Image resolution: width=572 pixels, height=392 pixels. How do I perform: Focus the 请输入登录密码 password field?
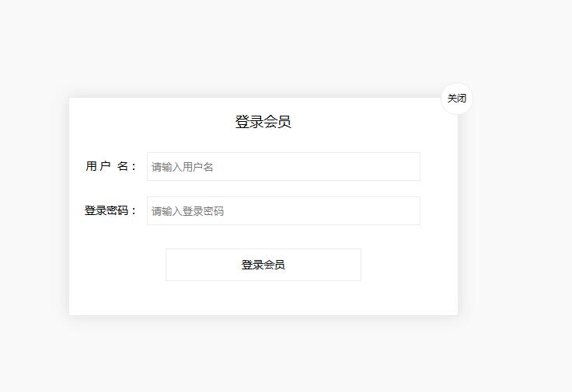click(284, 211)
